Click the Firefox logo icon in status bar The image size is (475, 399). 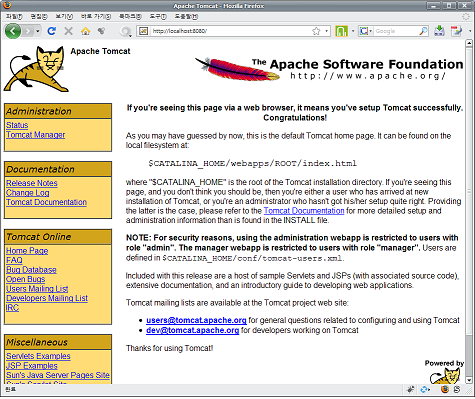pyautogui.click(x=445, y=389)
